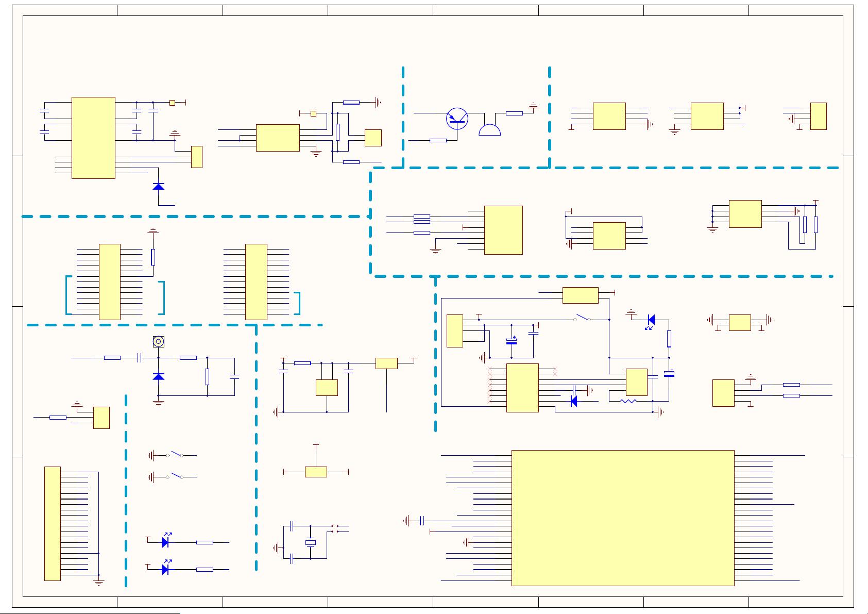Click the left pin header with blue brackets

[110, 282]
